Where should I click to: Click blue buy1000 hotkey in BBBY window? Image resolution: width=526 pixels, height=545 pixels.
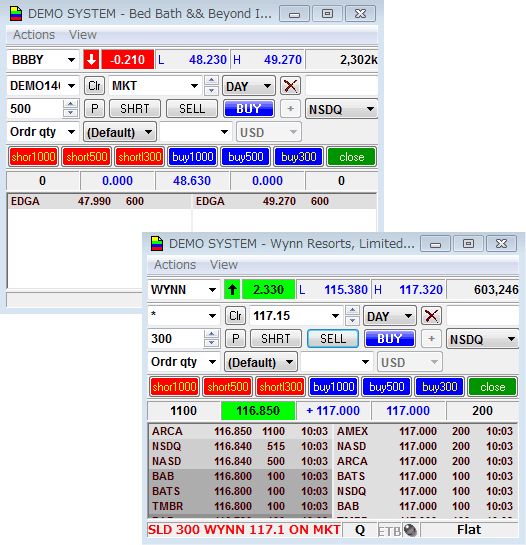(193, 157)
